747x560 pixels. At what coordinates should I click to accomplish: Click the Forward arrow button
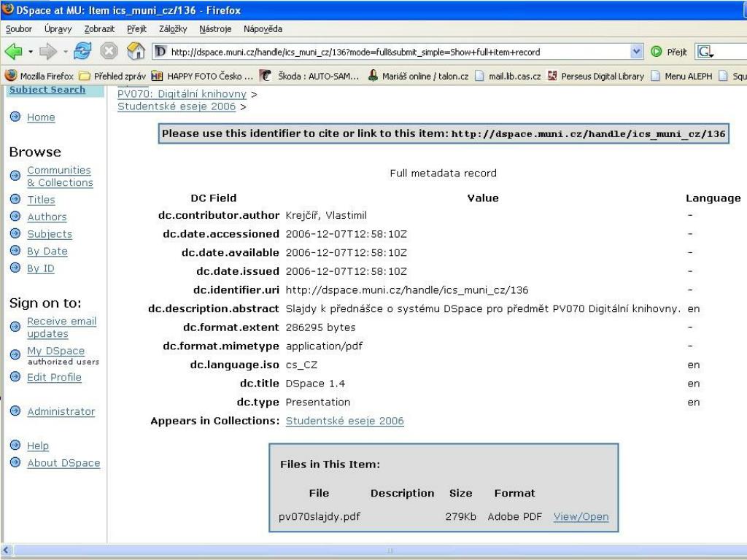pyautogui.click(x=48, y=52)
